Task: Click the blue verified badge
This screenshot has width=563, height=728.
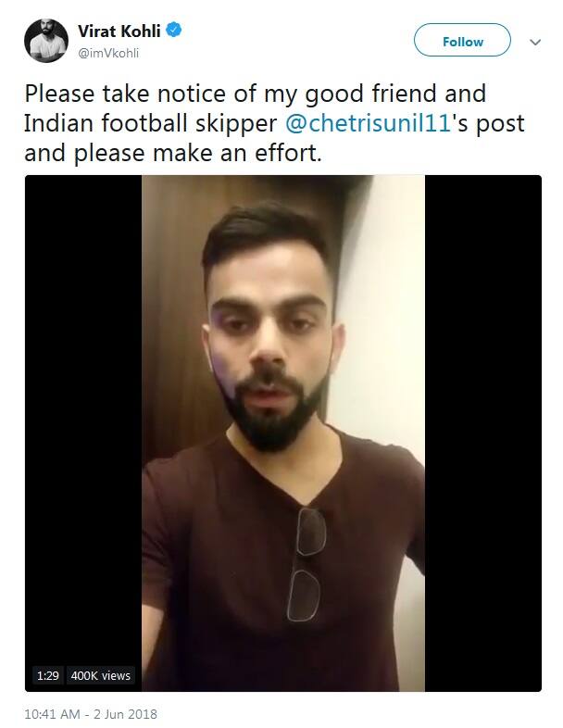Action: click(174, 31)
